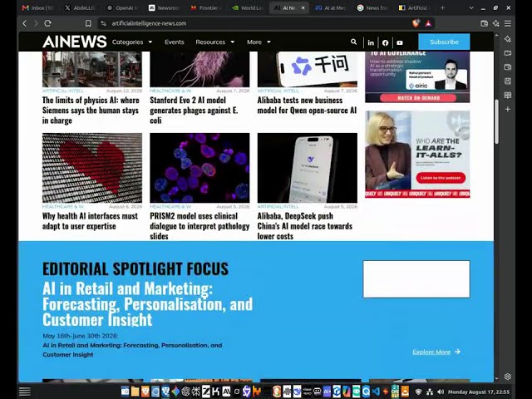Follow the Explore More link

(x=436, y=352)
